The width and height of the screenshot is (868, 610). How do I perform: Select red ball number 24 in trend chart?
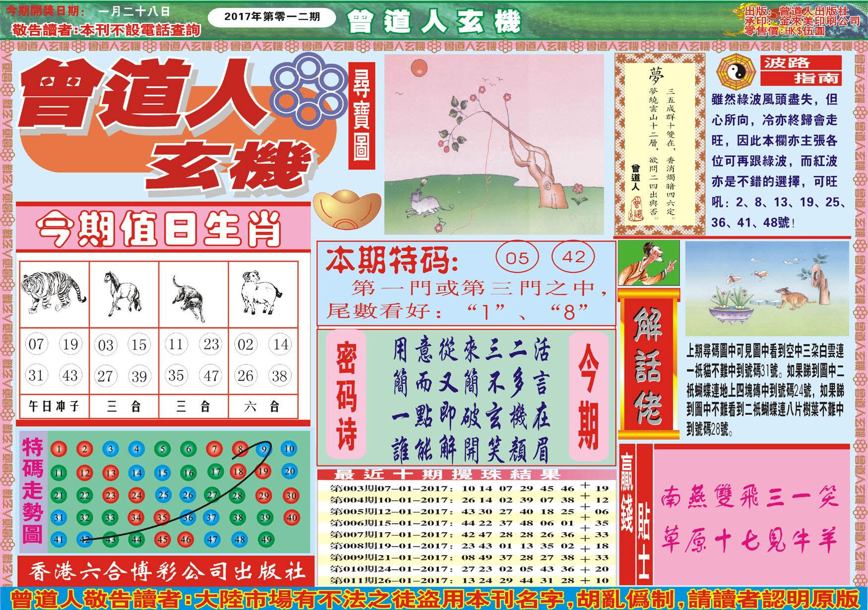point(136,495)
